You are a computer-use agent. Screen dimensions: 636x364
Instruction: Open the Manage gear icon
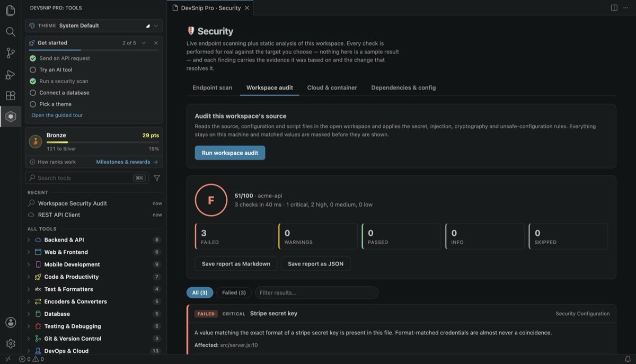pos(10,343)
